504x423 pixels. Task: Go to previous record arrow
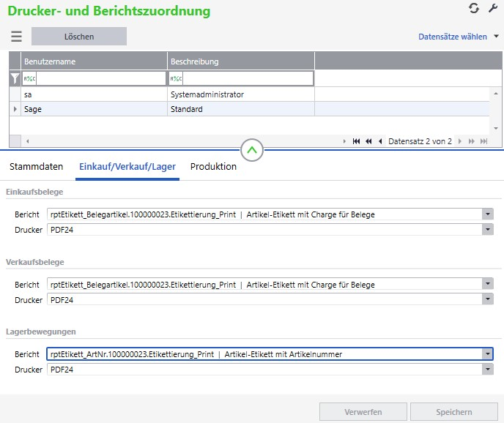[380, 141]
